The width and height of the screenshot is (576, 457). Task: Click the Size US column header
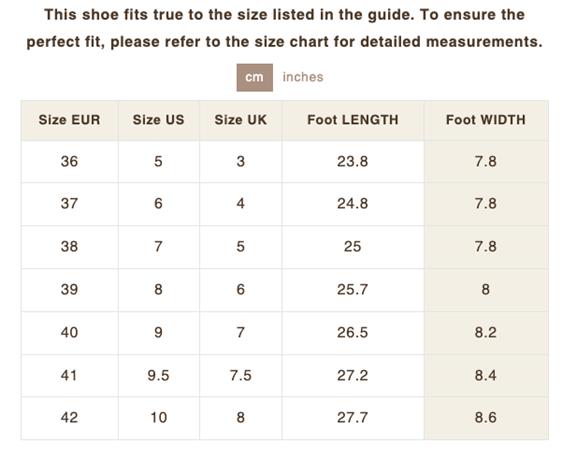(x=158, y=120)
